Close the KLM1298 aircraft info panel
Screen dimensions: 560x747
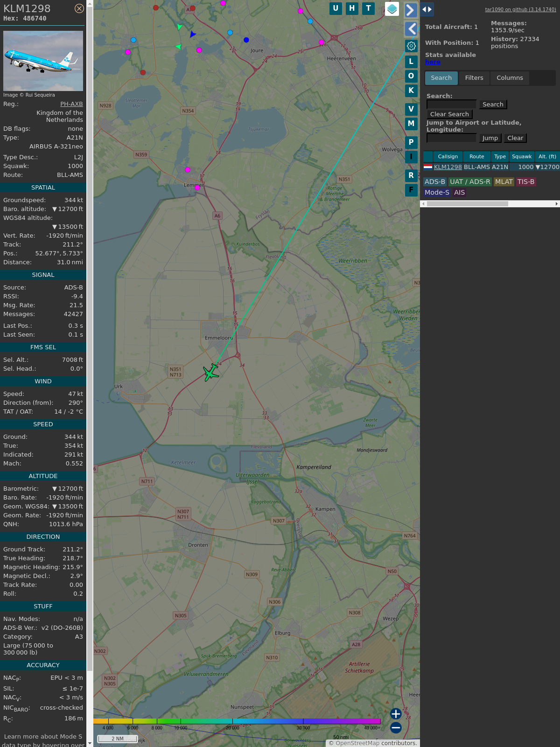coord(79,8)
